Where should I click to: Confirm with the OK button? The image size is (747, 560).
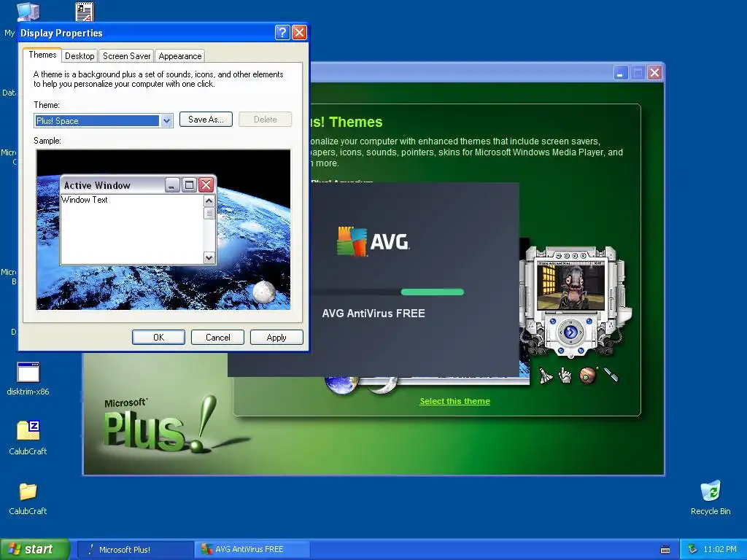click(x=158, y=337)
